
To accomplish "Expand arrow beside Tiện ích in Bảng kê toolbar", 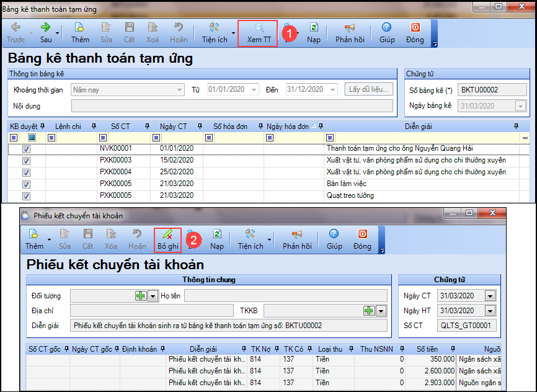I will 233,33.
